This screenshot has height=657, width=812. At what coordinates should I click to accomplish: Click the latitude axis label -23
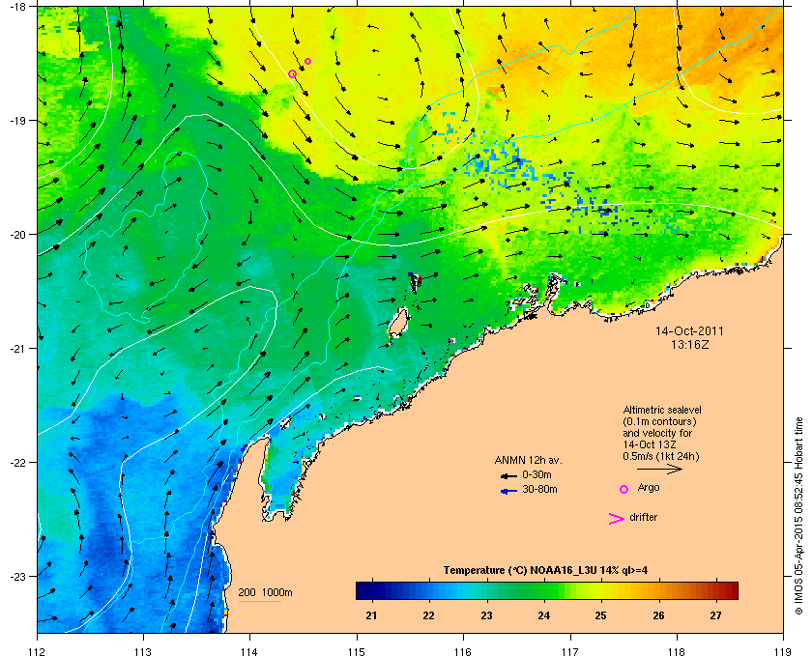coord(17,576)
